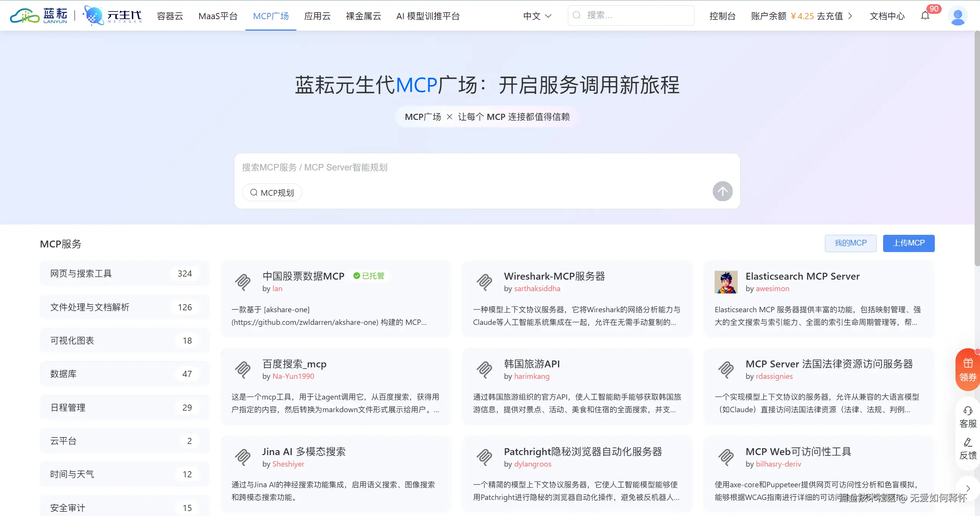Image resolution: width=980 pixels, height=516 pixels.
Task: Click the Jina AI 多模态搜索 card icon
Action: pyautogui.click(x=243, y=457)
